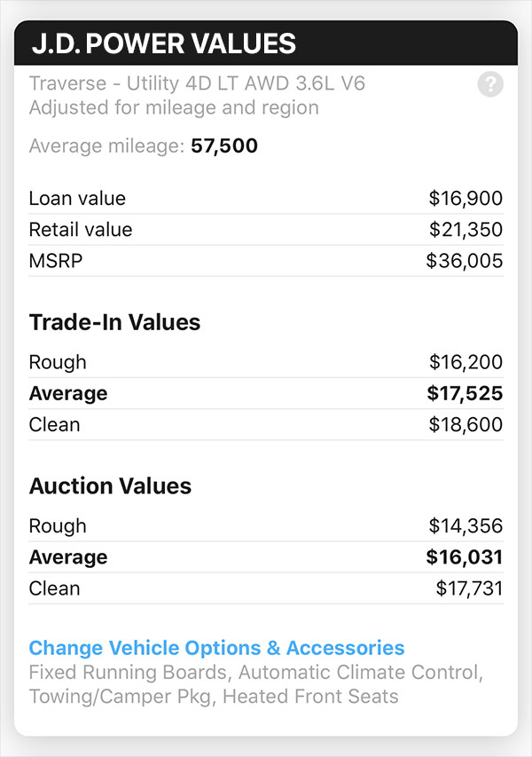Click the Traverse vehicle description text
Image resolution: width=532 pixels, height=757 pixels.
click(x=198, y=83)
